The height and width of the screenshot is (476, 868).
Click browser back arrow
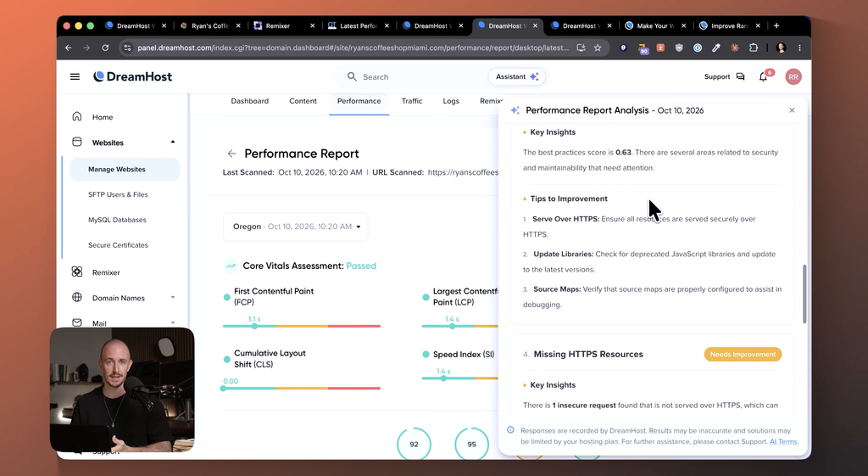pos(68,48)
